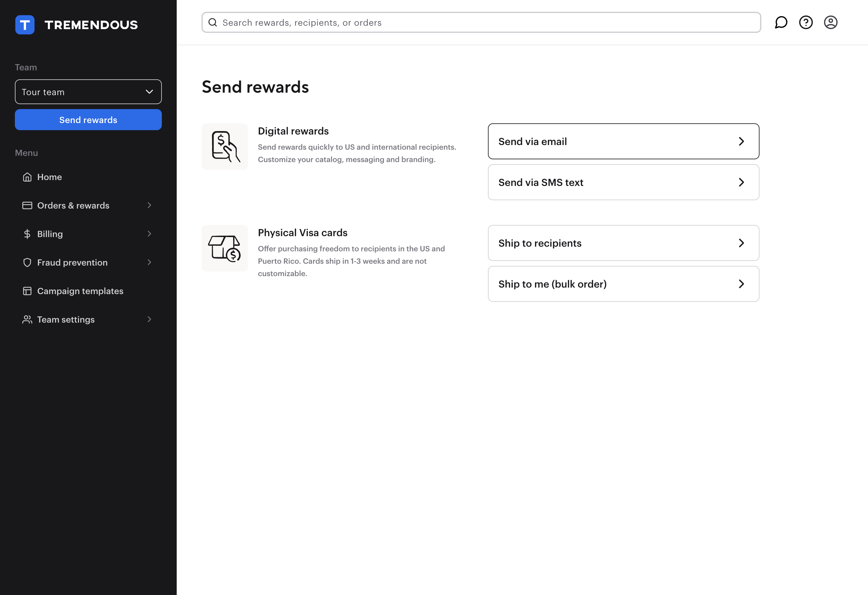Click the Team label in sidebar
This screenshot has width=868, height=595.
[26, 67]
